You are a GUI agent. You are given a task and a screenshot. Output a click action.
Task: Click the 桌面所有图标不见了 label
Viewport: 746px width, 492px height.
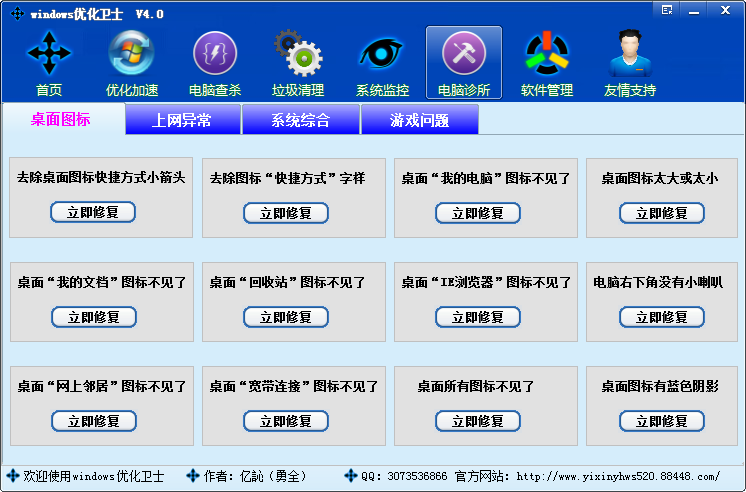[476, 386]
